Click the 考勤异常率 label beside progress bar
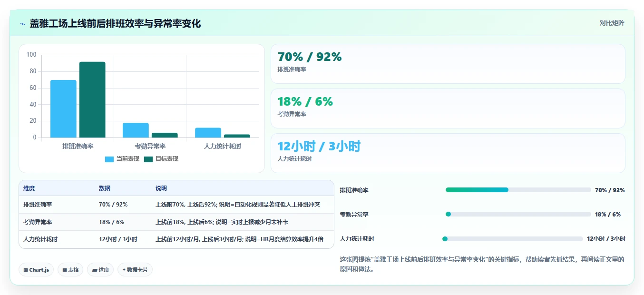 coord(354,214)
